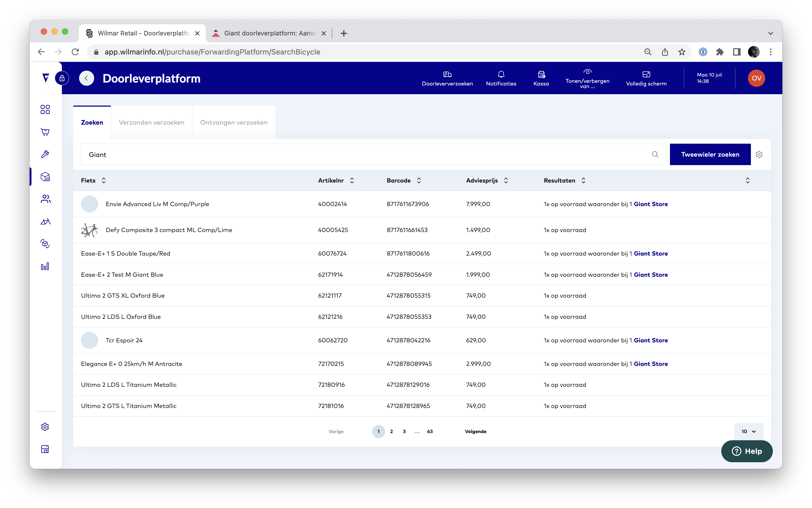Sort by Adviesprijs column arrows

pos(506,180)
